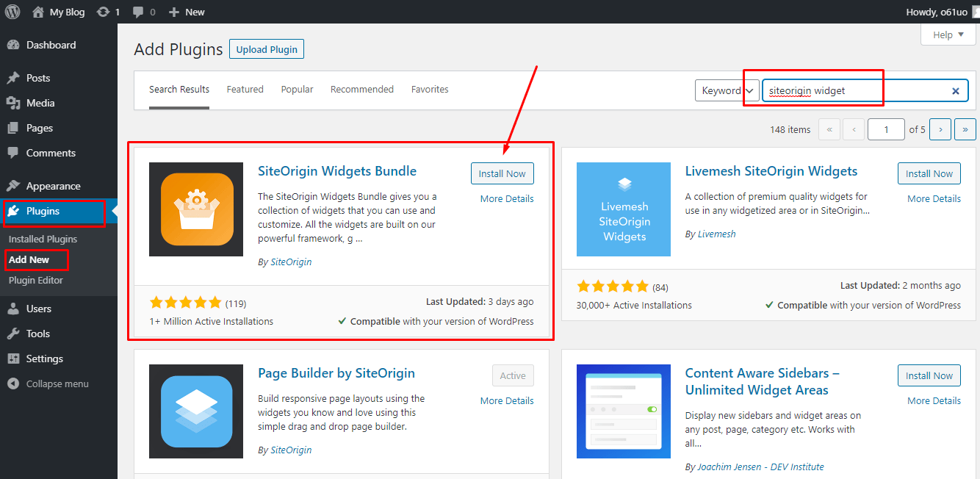Visit My Blog site home
Image resolution: width=980 pixels, height=479 pixels.
click(59, 12)
